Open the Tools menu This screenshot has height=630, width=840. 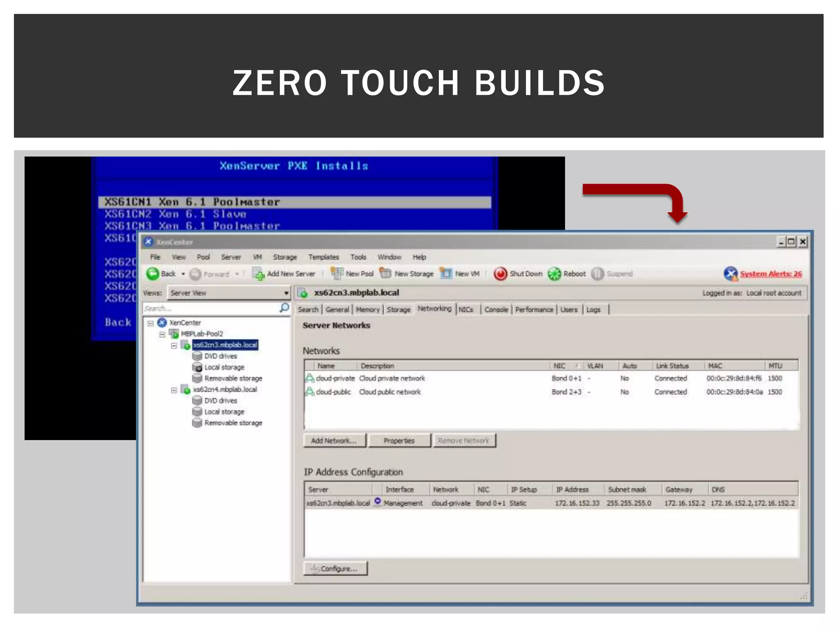pyautogui.click(x=358, y=257)
